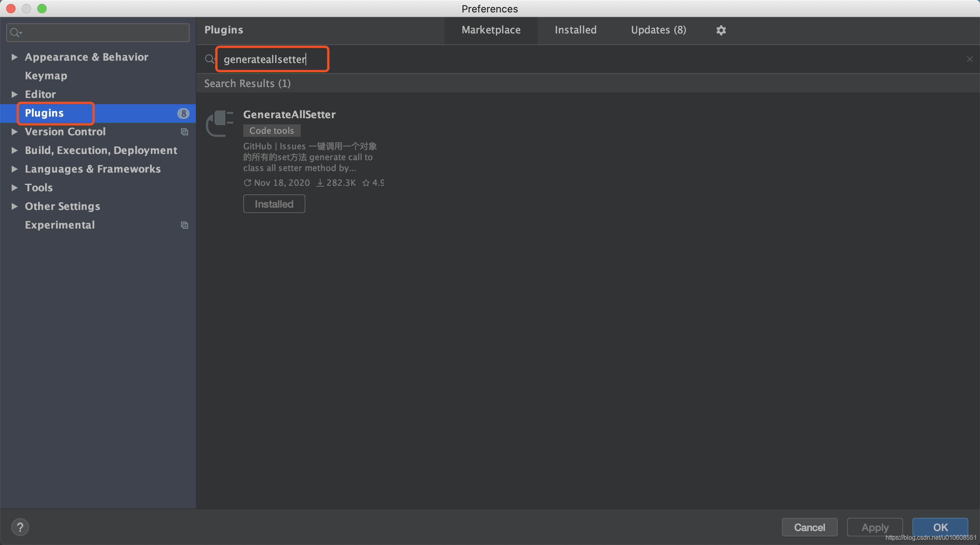Expand the Editor settings node
Screen dimensions: 980x545
click(14, 94)
